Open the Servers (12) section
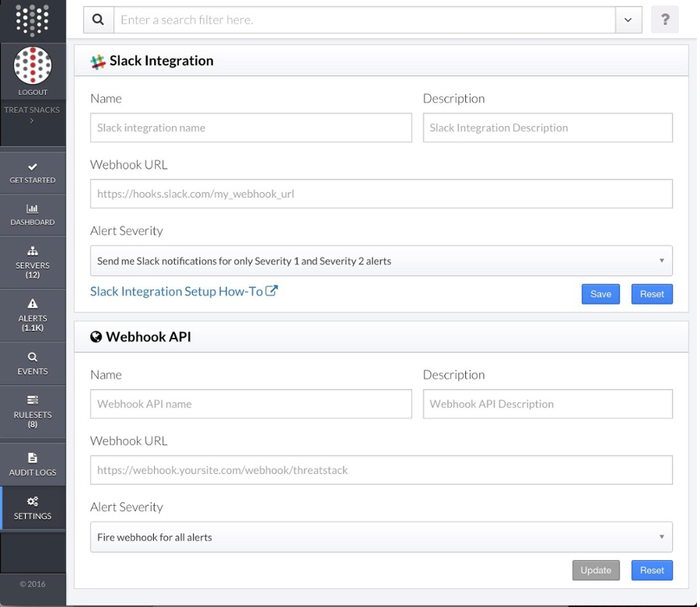Screen dimensions: 700x607 click(33, 262)
